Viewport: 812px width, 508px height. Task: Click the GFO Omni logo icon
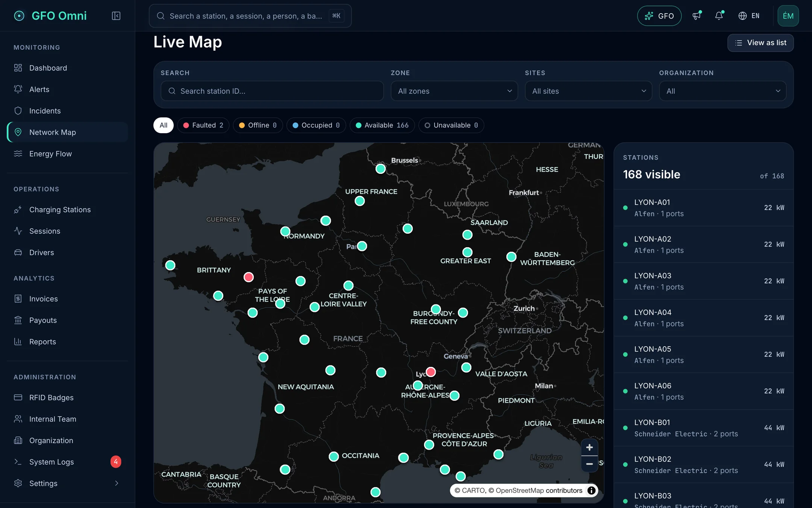[19, 16]
